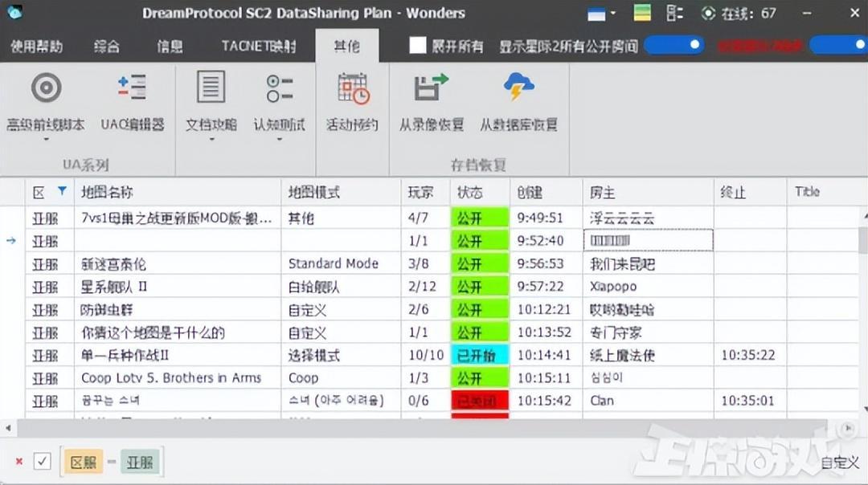Open the flag skin dropdown arrow
868x485 pixels.
pyautogui.click(x=613, y=14)
